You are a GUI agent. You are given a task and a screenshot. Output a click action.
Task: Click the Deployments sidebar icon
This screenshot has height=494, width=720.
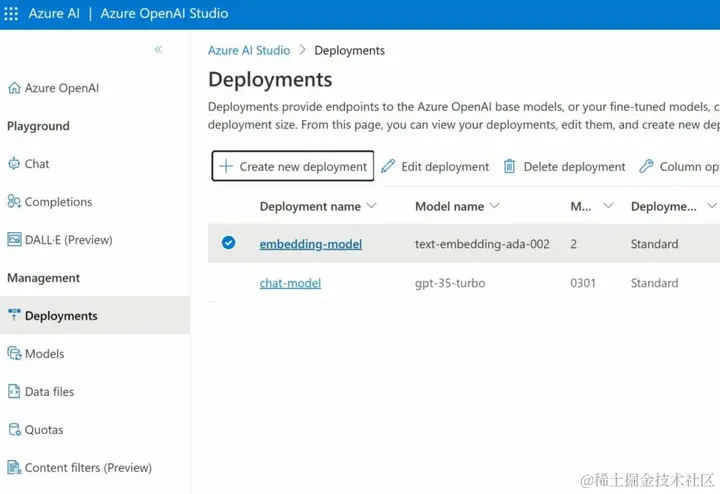click(14, 315)
